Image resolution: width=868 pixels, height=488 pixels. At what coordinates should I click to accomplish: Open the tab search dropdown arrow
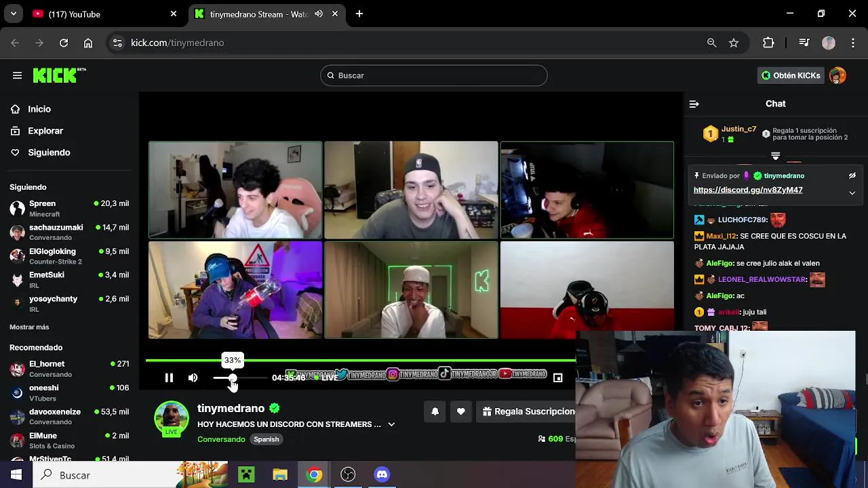pyautogui.click(x=13, y=14)
